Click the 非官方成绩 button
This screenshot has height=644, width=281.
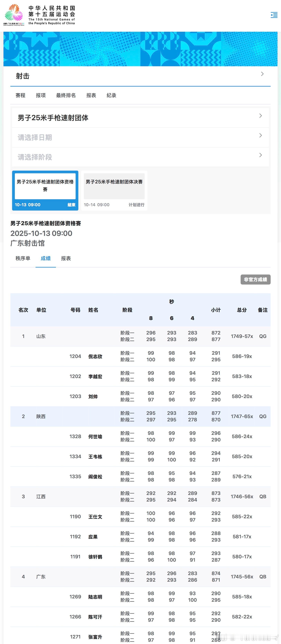coord(255,279)
